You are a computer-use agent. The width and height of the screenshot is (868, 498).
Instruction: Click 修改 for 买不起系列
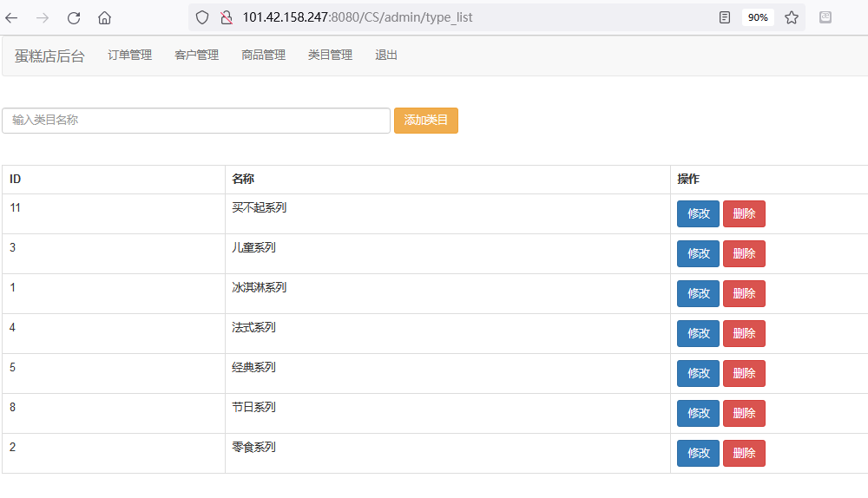pos(698,214)
